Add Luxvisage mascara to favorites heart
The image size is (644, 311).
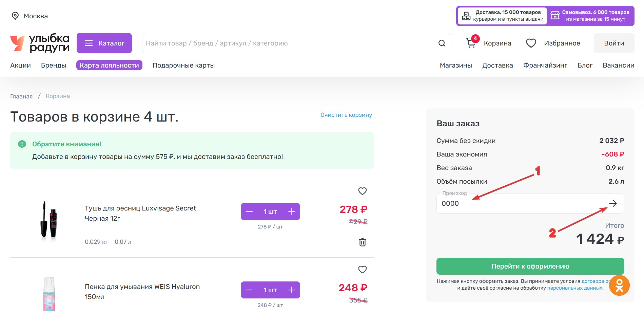tap(362, 191)
